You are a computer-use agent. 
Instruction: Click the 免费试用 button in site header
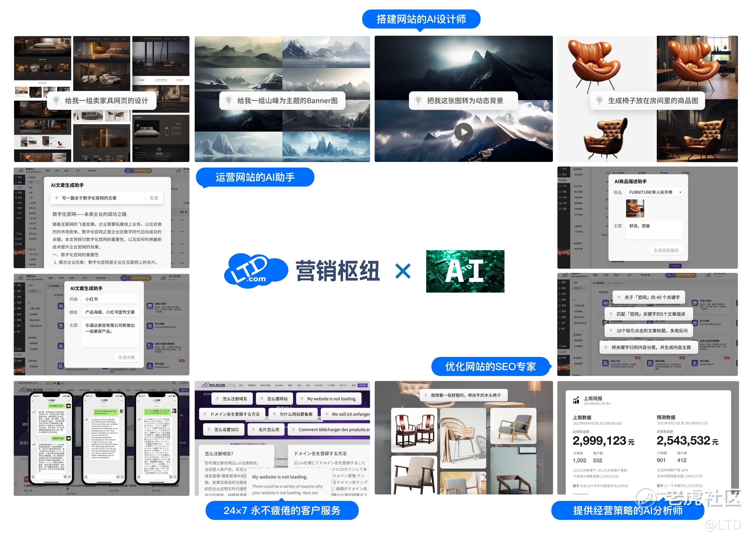362,385
